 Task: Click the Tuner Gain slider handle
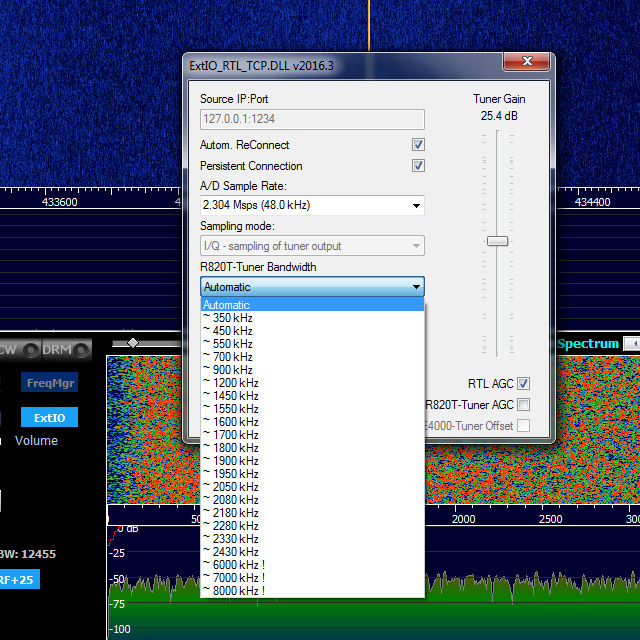pos(498,241)
